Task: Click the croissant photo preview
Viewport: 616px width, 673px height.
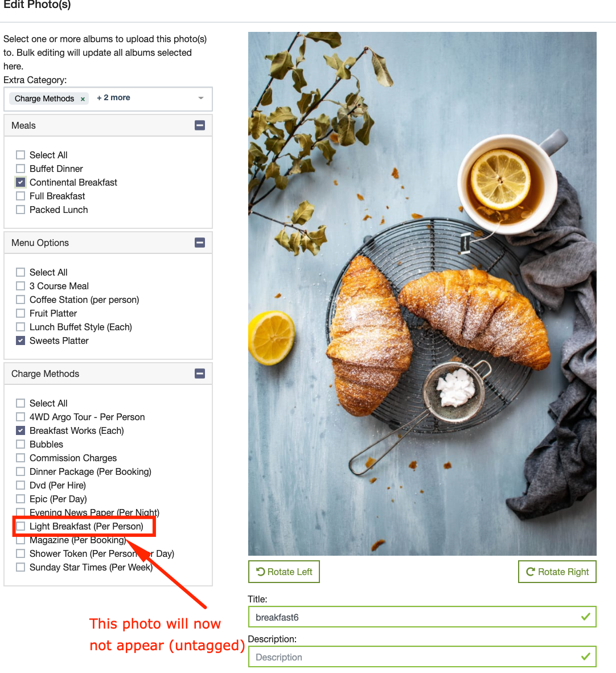Action: [x=422, y=294]
